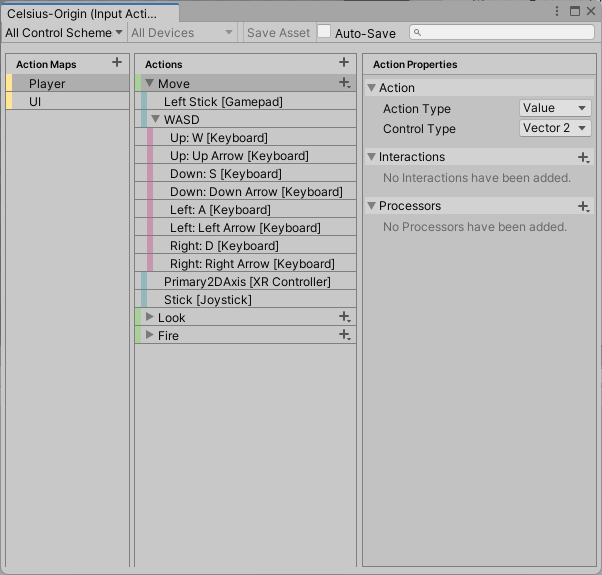Select the Down: Down Arrow [Keyboard] binding
Viewport: 602px width, 575px height.
coord(245,192)
